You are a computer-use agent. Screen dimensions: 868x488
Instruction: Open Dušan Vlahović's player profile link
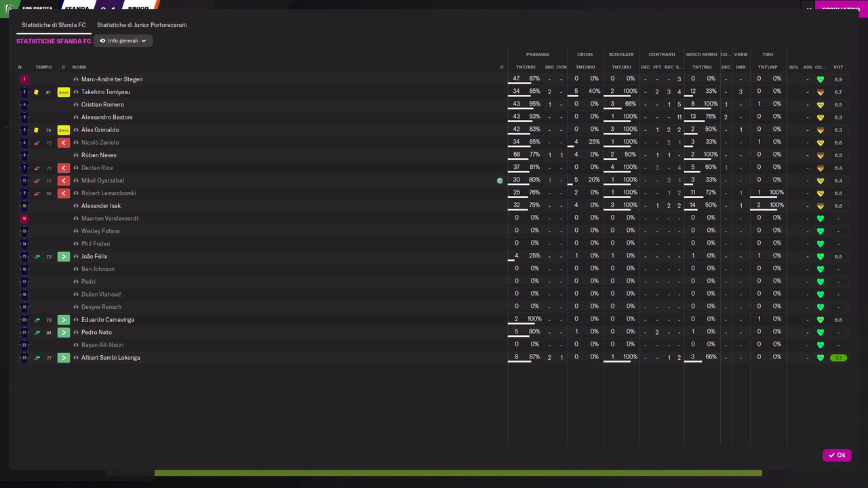[x=102, y=295]
